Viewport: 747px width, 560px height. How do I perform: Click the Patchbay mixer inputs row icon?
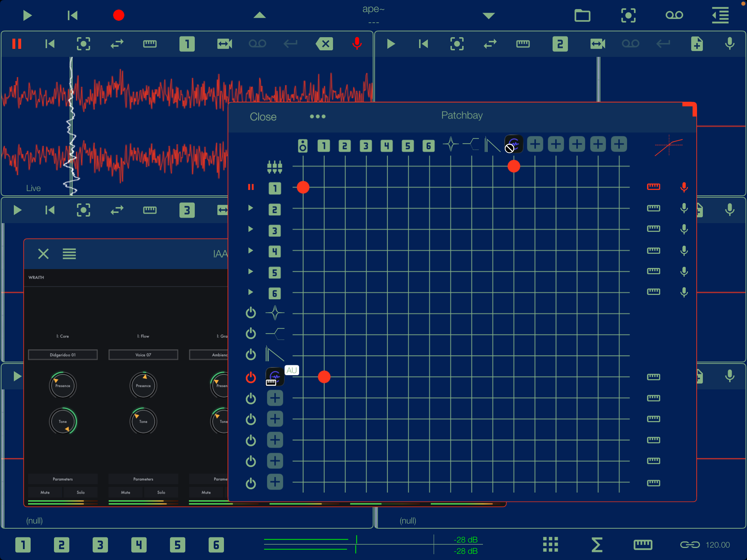tap(275, 167)
